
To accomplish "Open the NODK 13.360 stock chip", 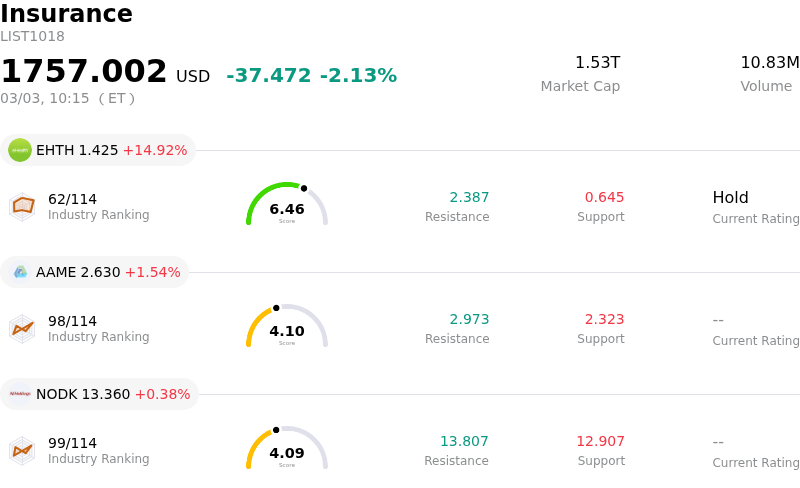I will pos(100,394).
